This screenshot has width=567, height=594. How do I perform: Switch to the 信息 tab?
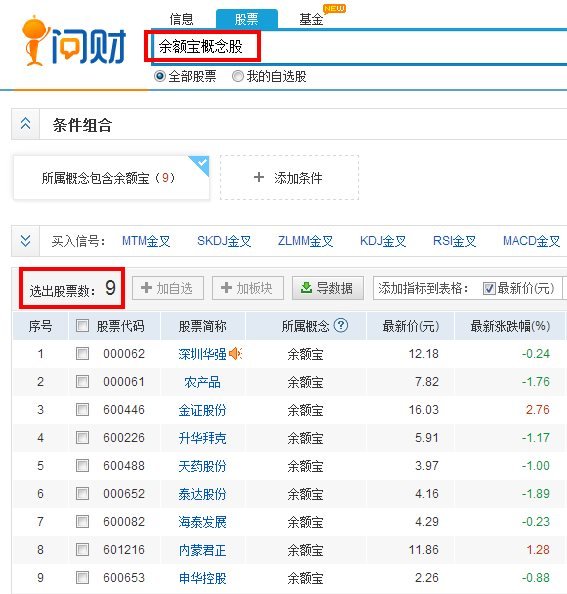coord(181,19)
